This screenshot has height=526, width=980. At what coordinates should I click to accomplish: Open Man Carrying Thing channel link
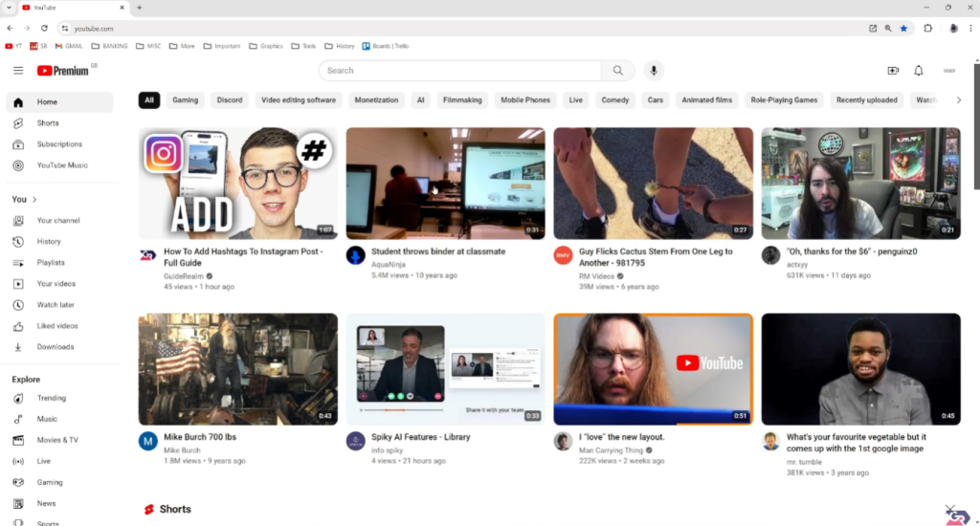click(x=611, y=450)
